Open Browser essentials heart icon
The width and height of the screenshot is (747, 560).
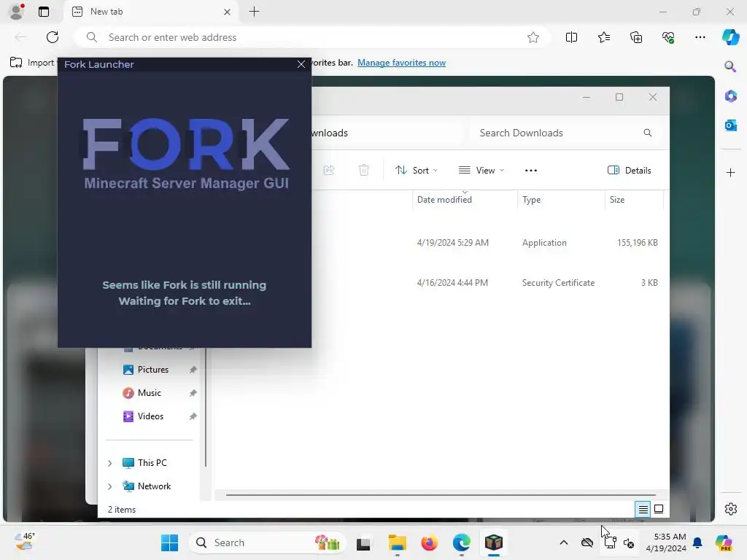pos(668,37)
